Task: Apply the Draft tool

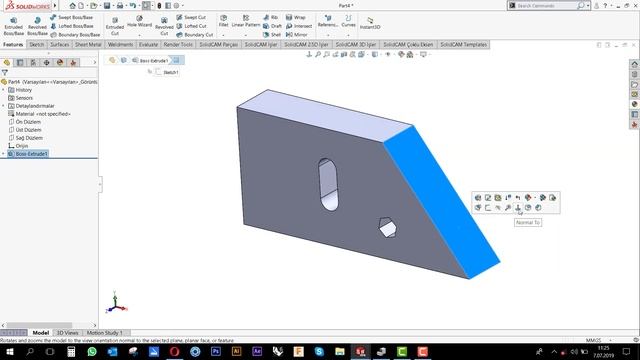Action: (272, 26)
